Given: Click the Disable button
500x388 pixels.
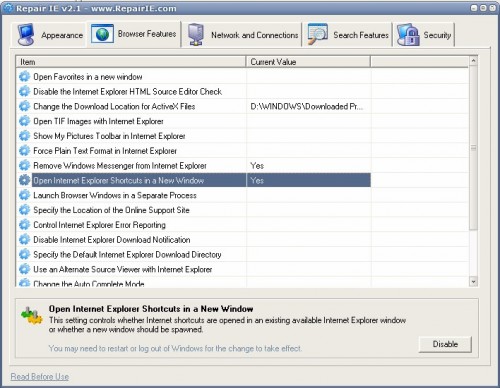Looking at the screenshot, I should point(445,344).
